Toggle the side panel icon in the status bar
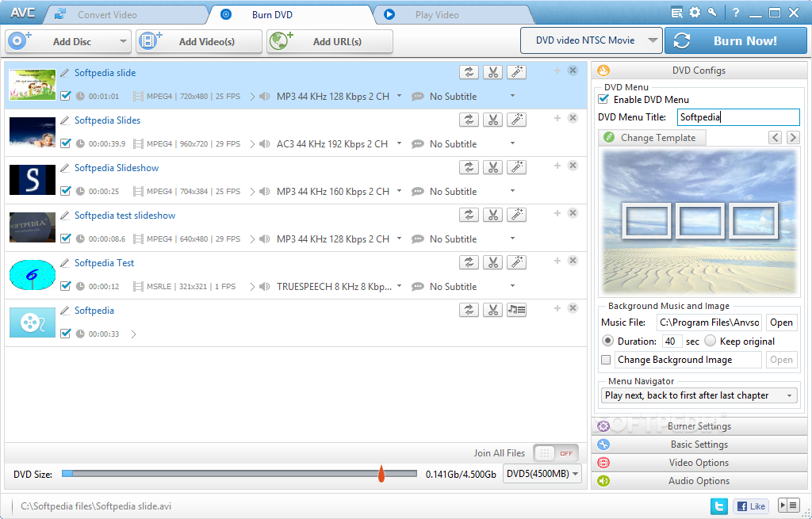The image size is (812, 519). click(789, 505)
